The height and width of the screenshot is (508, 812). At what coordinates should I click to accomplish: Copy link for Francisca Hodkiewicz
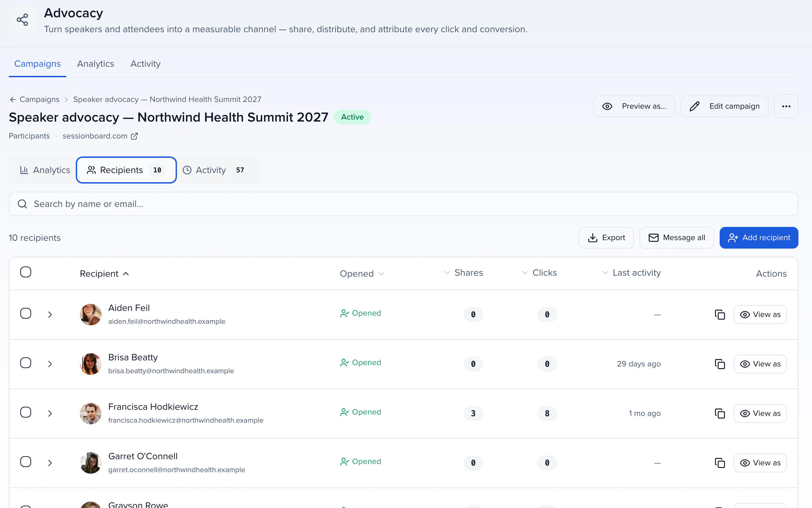[x=720, y=414]
